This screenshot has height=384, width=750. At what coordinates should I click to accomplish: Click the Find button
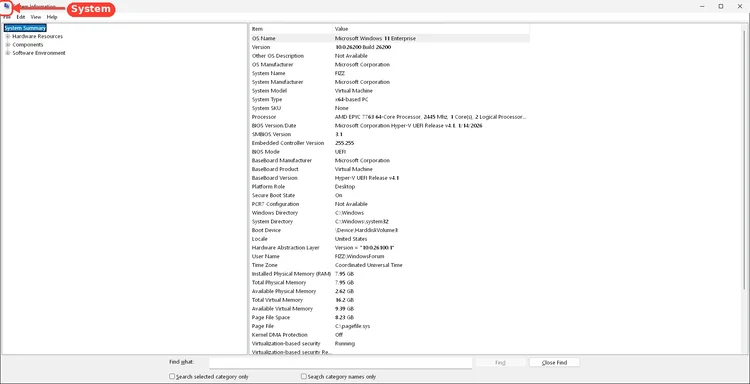click(x=500, y=362)
